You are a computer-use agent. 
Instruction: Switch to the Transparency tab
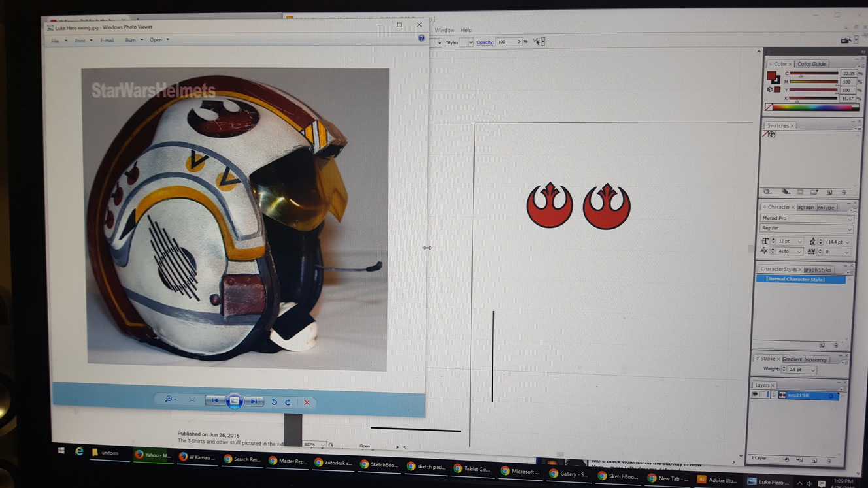coord(816,360)
